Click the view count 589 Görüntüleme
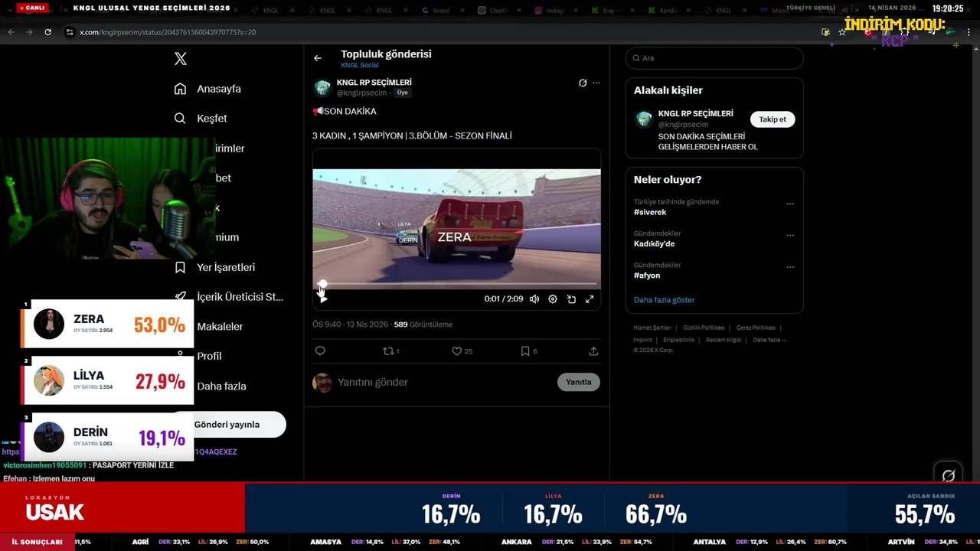Viewport: 980px width, 551px height. tap(423, 324)
